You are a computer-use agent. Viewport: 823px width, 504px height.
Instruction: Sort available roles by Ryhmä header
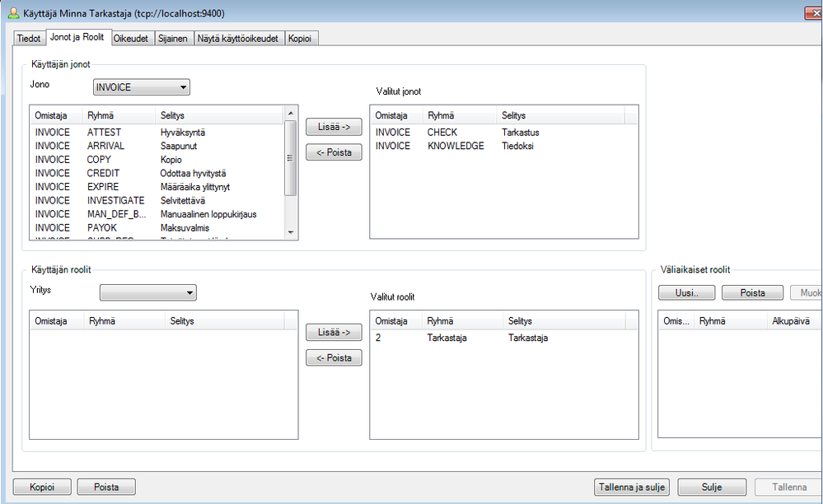125,321
